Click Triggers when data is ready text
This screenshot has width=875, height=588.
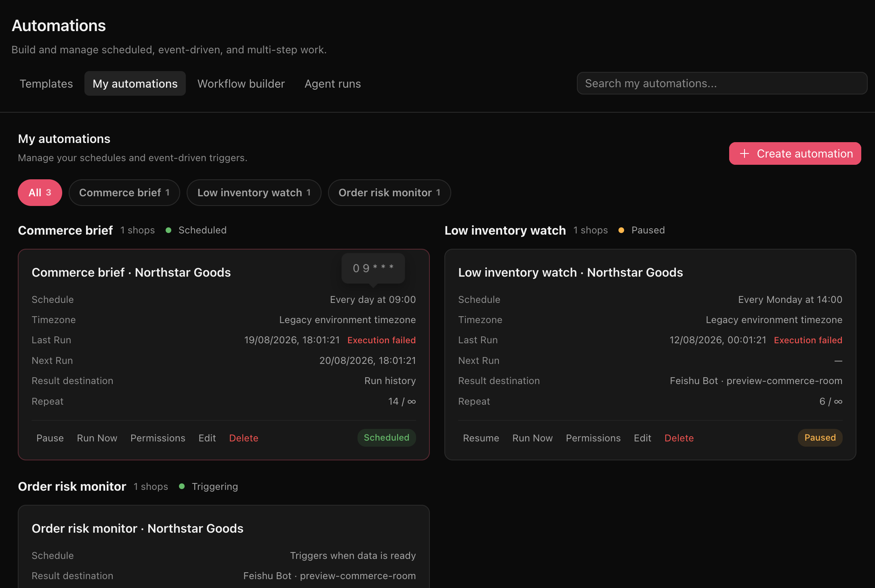click(x=353, y=556)
